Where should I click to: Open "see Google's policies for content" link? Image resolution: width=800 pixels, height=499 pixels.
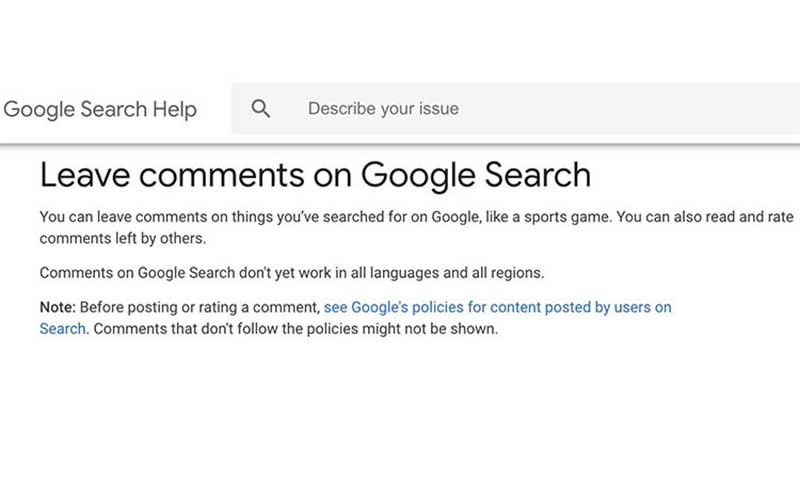click(497, 307)
